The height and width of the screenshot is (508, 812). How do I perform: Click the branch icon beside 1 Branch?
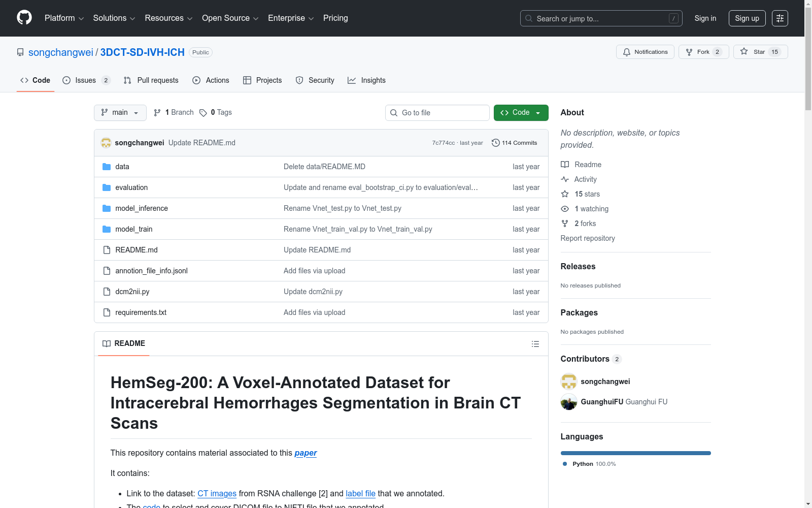[157, 113]
